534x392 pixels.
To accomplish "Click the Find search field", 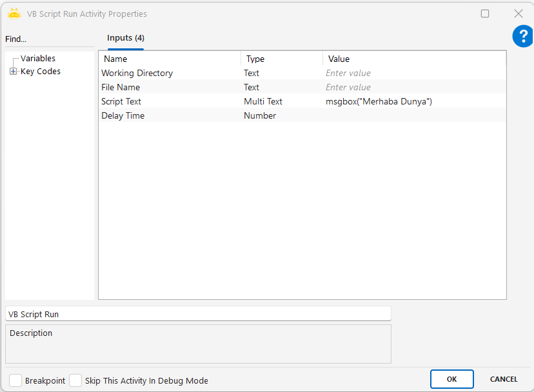I will coord(48,39).
